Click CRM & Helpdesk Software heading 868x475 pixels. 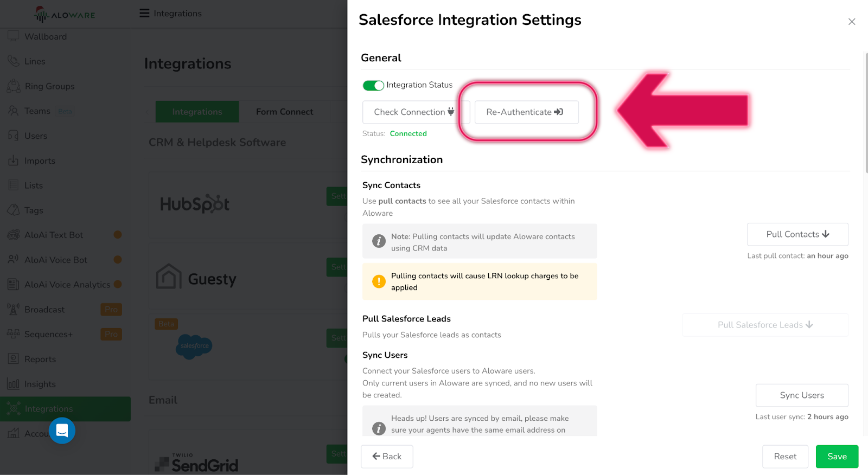click(218, 143)
